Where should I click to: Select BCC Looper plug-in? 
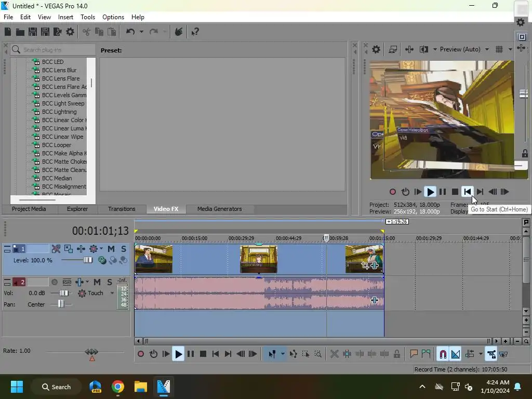click(57, 145)
